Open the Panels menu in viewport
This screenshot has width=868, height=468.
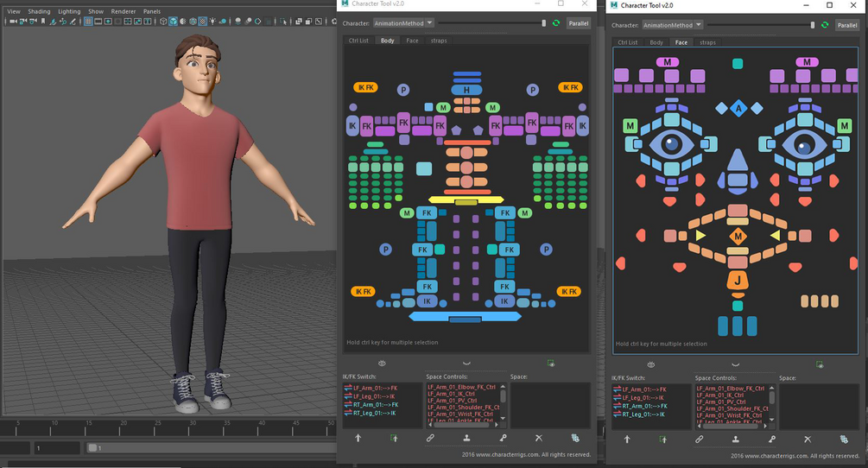pos(152,11)
